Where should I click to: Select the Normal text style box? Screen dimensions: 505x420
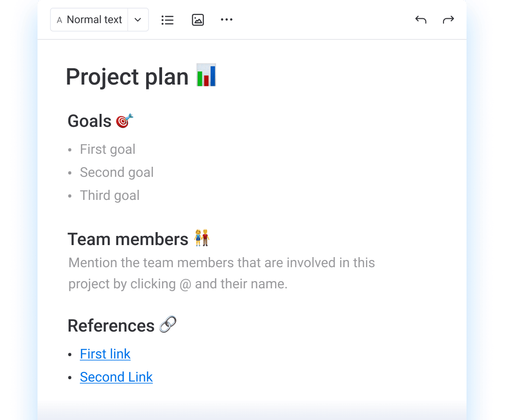coord(89,20)
